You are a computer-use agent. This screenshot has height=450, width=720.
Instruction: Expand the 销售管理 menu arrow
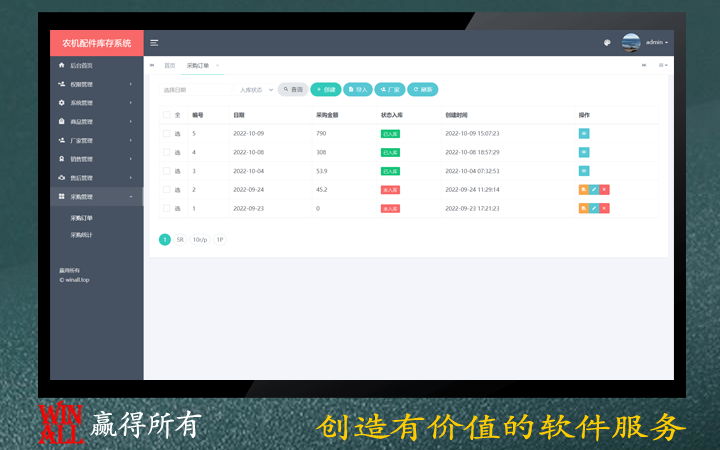click(x=131, y=159)
